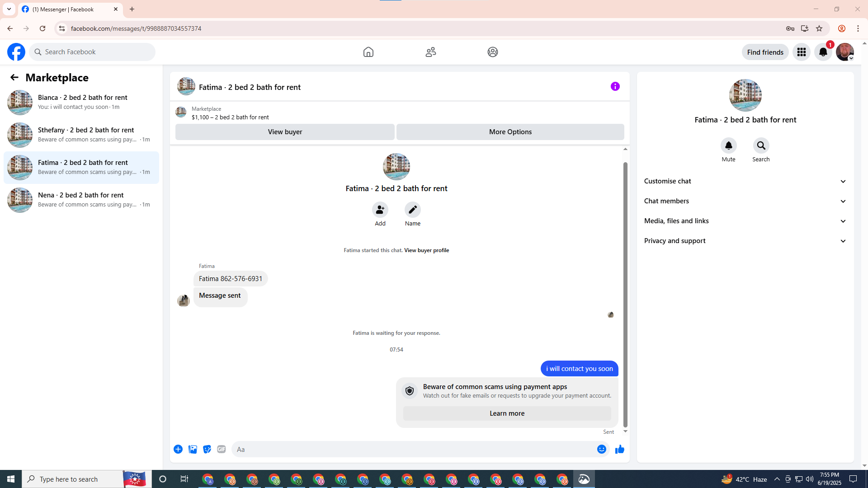Open the account profile picture menu
The width and height of the screenshot is (868, 488).
click(844, 52)
